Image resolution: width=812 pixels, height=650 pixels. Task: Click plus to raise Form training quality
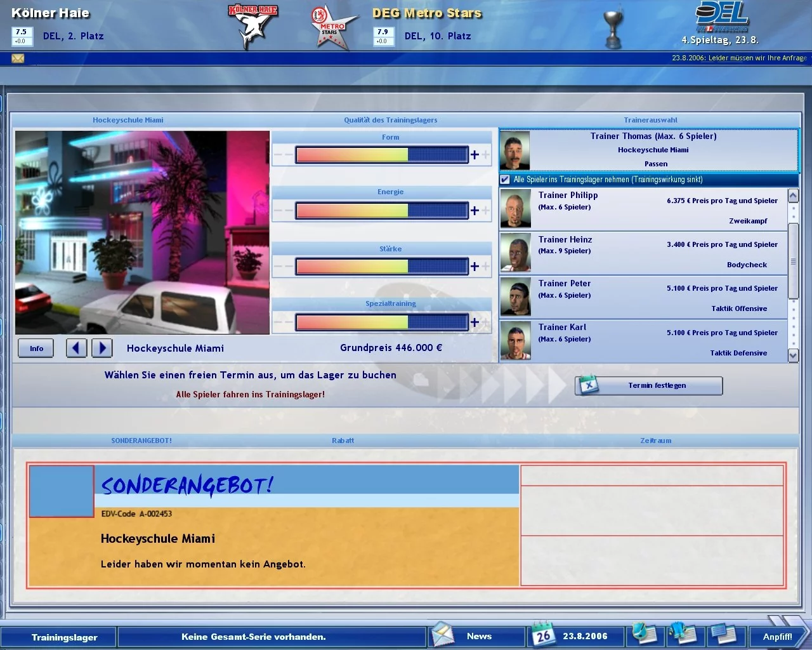[x=474, y=154]
